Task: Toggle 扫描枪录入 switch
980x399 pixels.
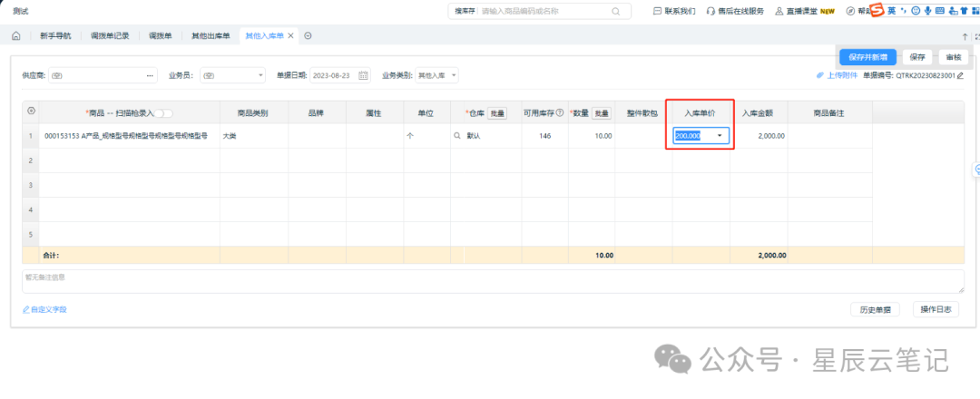Action: coord(163,113)
